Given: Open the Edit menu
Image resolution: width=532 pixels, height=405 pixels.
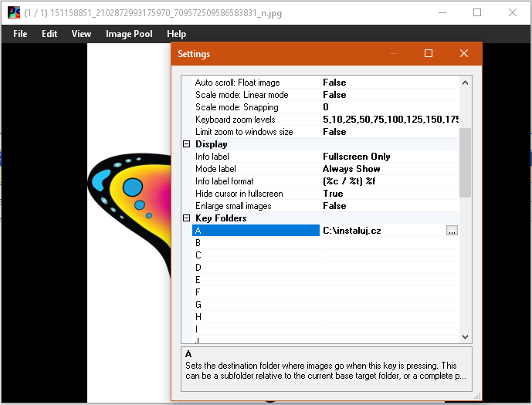Looking at the screenshot, I should (x=49, y=34).
